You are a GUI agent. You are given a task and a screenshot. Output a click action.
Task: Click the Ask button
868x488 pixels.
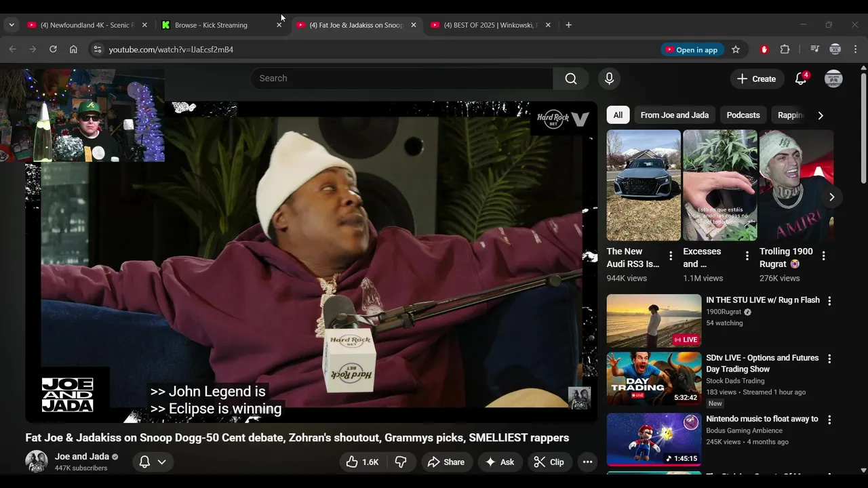tap(500, 462)
